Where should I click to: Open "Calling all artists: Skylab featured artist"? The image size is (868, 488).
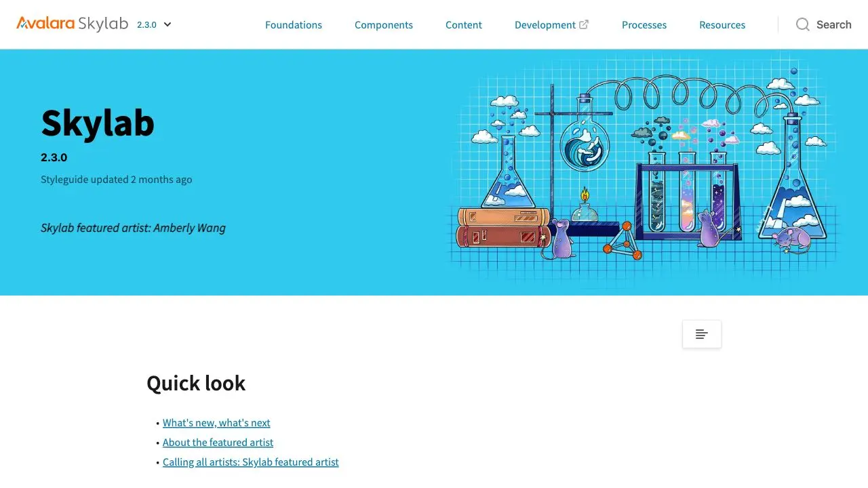click(x=250, y=462)
